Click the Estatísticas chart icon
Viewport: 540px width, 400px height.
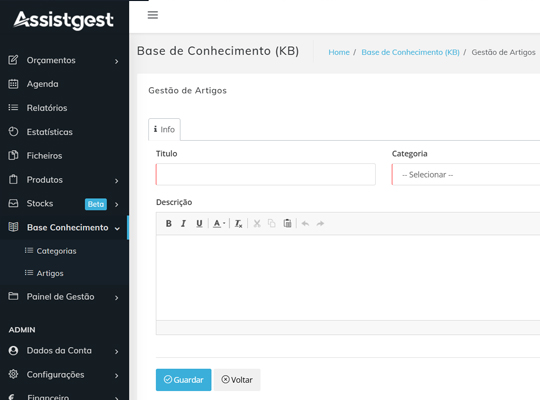(x=13, y=132)
